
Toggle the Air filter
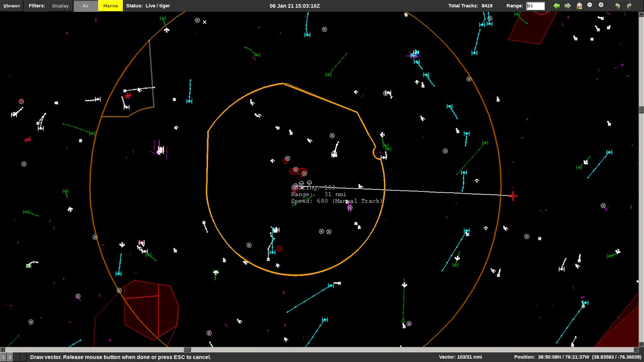point(86,6)
